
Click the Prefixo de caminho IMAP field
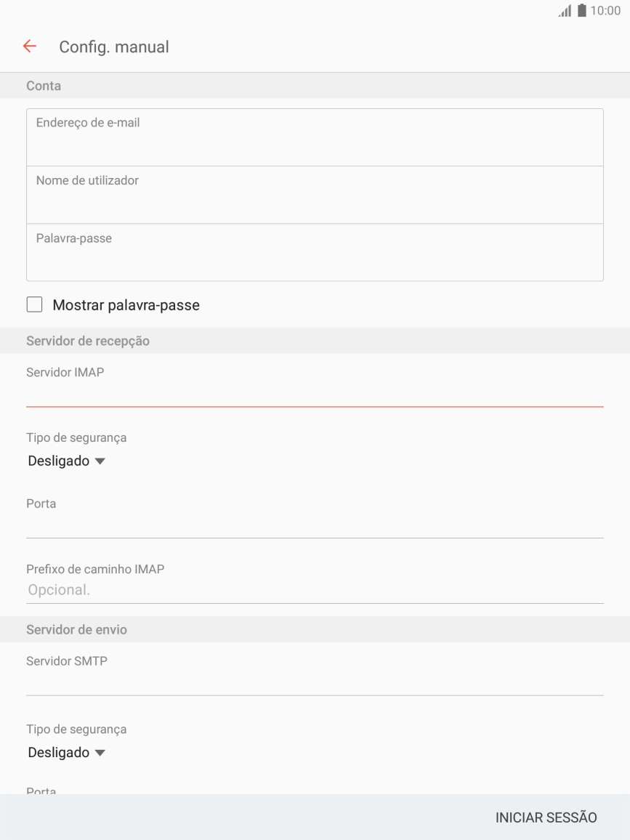point(315,590)
